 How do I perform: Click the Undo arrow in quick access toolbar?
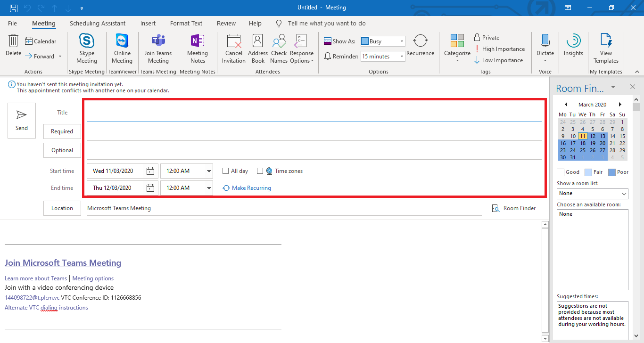[x=27, y=8]
